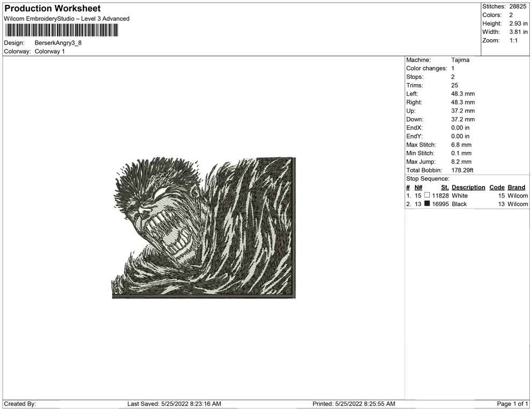The width and height of the screenshot is (532, 409).
Task: Click 'Wilcom' brand in the White row
Action: [517, 195]
